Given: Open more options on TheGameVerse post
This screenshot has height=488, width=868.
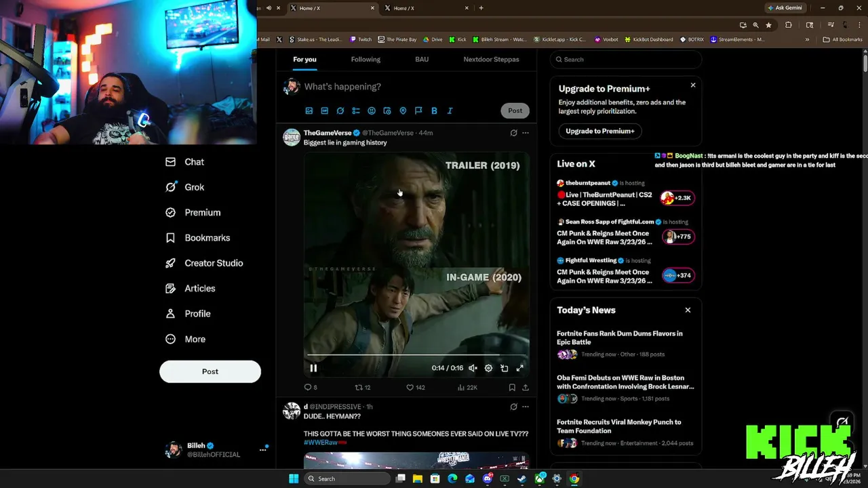Looking at the screenshot, I should tap(526, 133).
